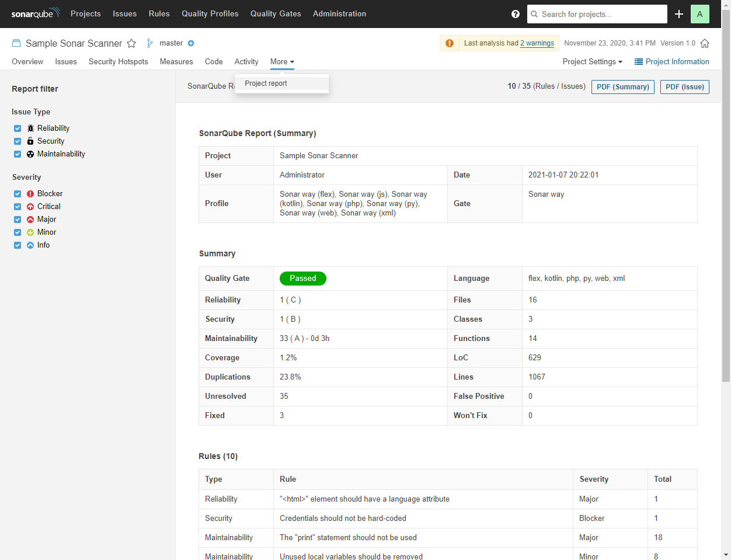Screen dimensions: 731x560
Task: Expand the Project Settings dropdown
Action: (593, 62)
